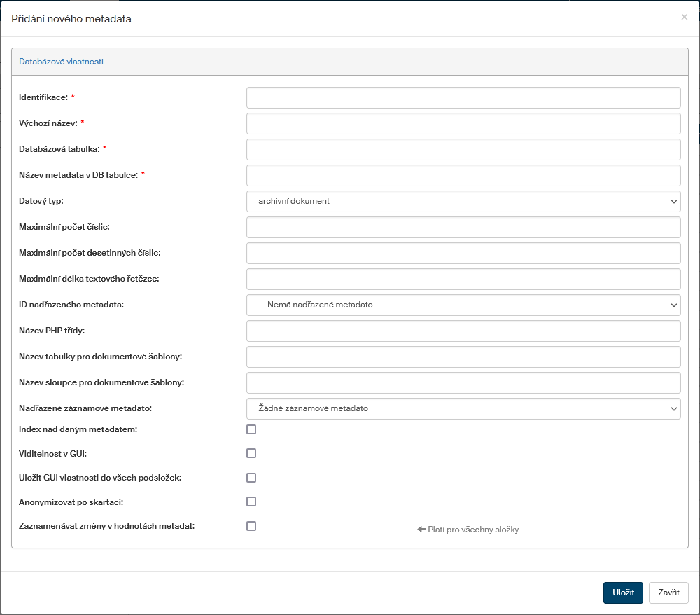This screenshot has height=615, width=700.
Task: Focus the Maximální počet číslic field
Action: (x=463, y=227)
